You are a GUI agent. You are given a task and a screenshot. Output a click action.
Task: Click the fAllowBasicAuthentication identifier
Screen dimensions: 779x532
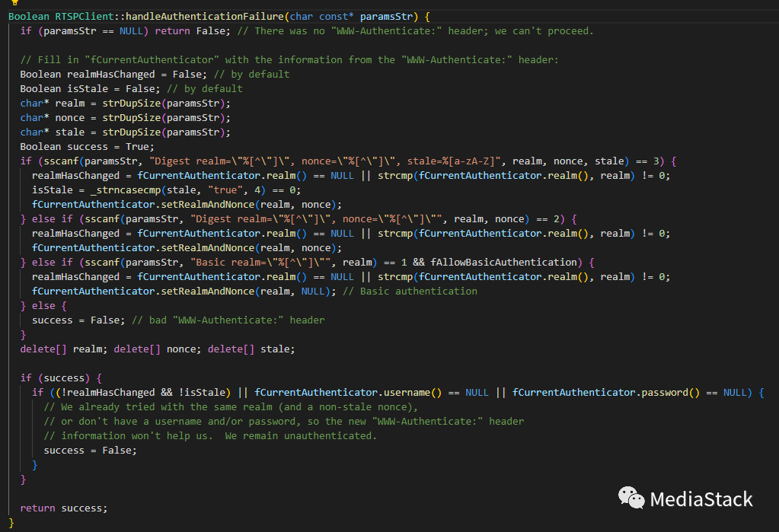(x=504, y=262)
